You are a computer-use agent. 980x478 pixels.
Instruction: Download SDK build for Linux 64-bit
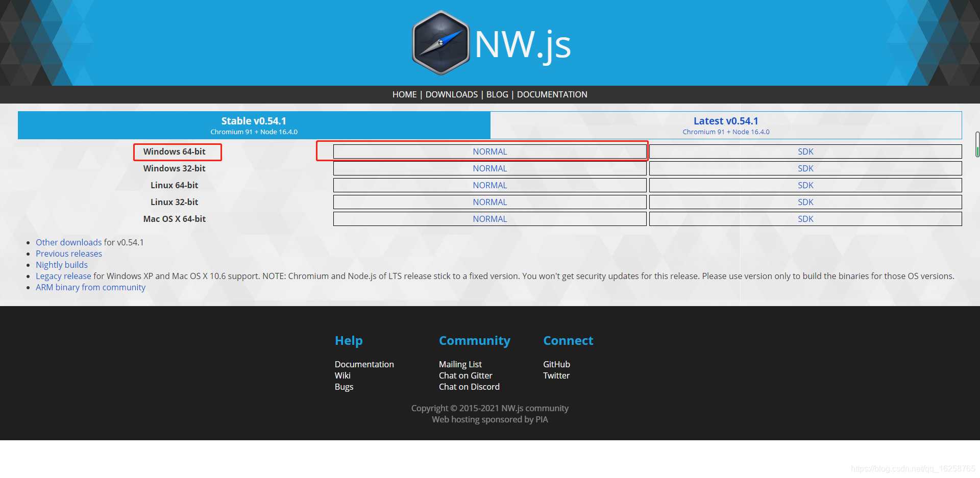click(x=805, y=185)
